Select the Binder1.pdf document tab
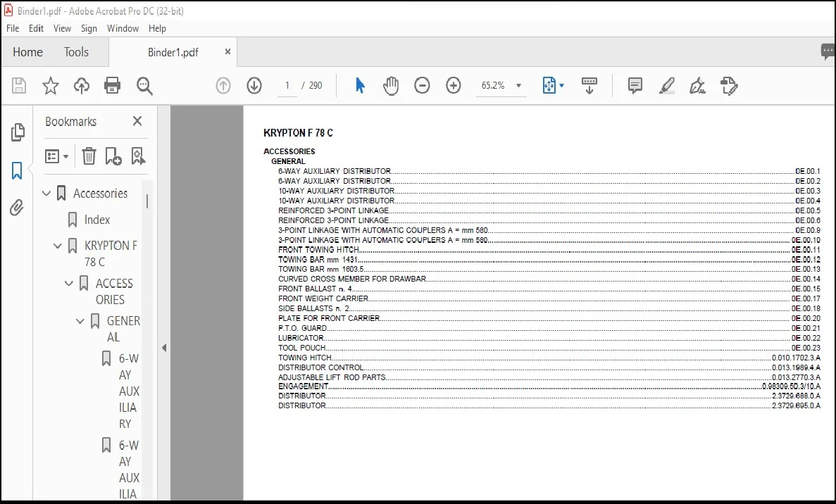This screenshot has width=836, height=504. point(173,52)
